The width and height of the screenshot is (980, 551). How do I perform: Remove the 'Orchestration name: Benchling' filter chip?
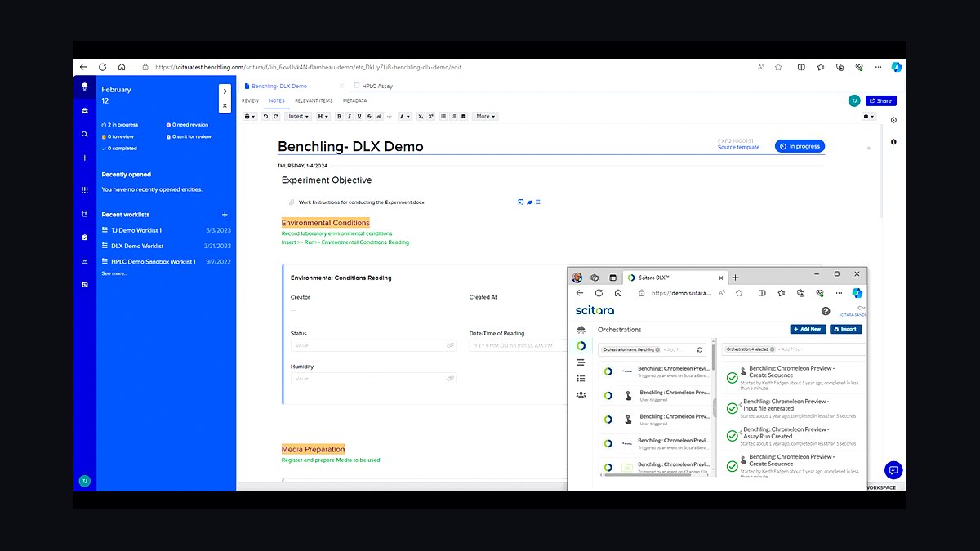(x=658, y=349)
